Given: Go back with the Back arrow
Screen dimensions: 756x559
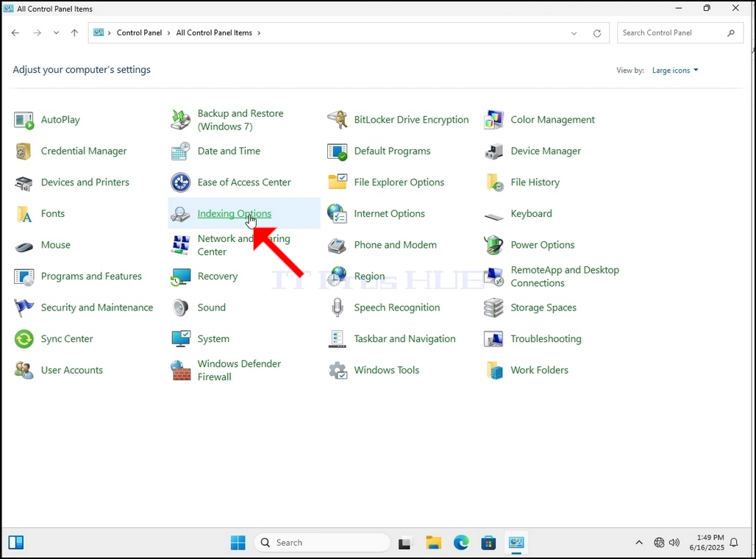Looking at the screenshot, I should [15, 33].
